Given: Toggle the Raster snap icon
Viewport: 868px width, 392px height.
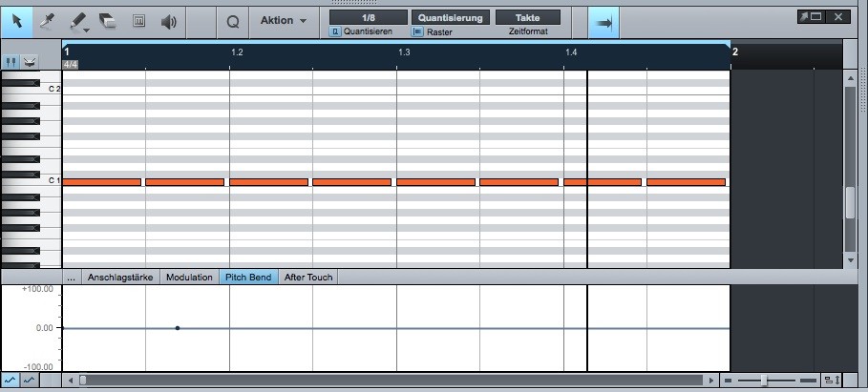Looking at the screenshot, I should 417,31.
